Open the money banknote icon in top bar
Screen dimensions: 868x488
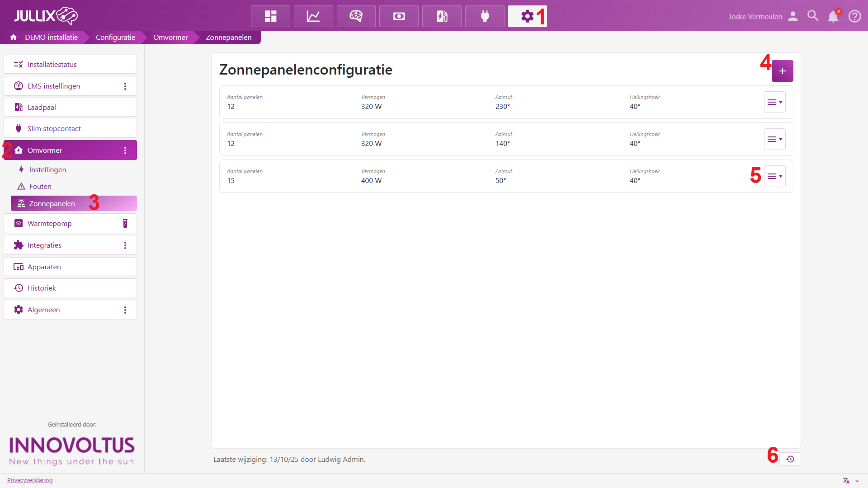coord(399,16)
